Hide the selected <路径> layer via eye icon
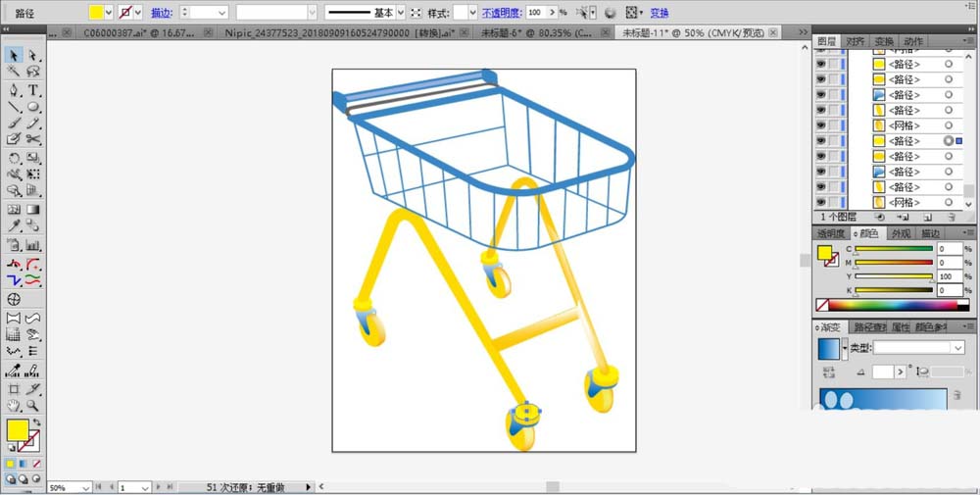 coord(820,141)
